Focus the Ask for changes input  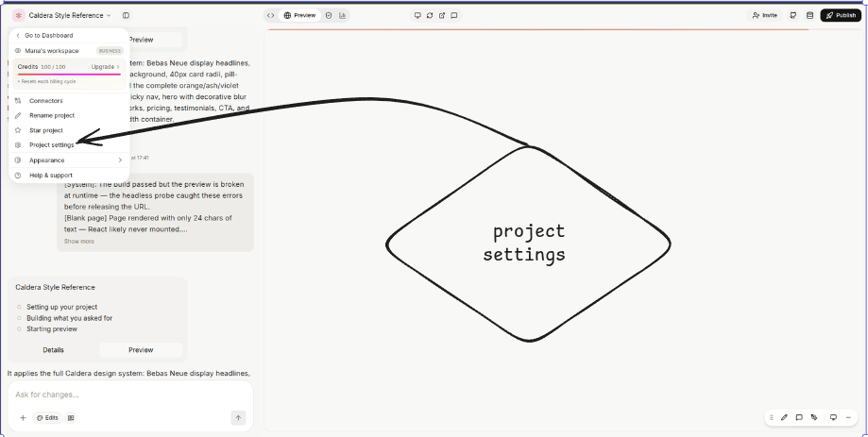[x=130, y=395]
